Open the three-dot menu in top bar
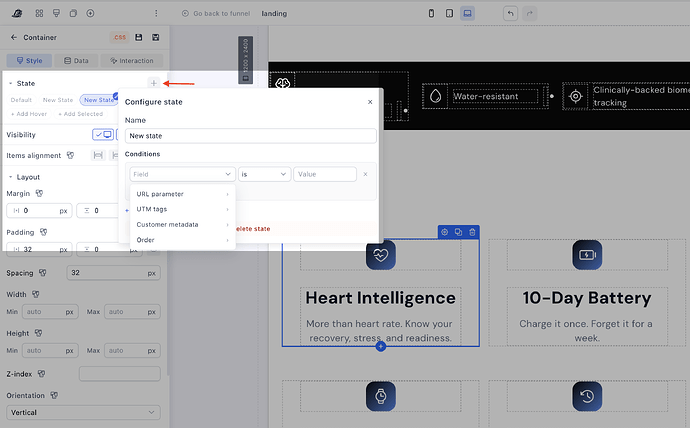The image size is (690, 428). point(156,13)
